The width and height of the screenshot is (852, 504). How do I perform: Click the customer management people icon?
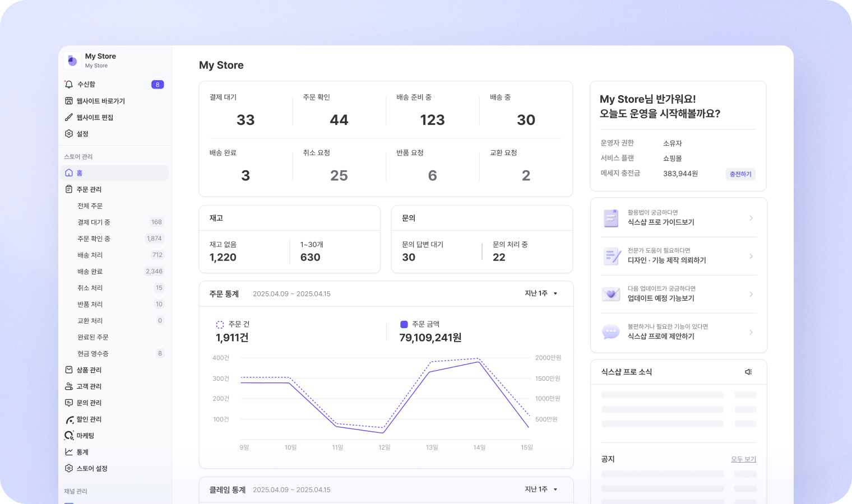click(x=69, y=386)
